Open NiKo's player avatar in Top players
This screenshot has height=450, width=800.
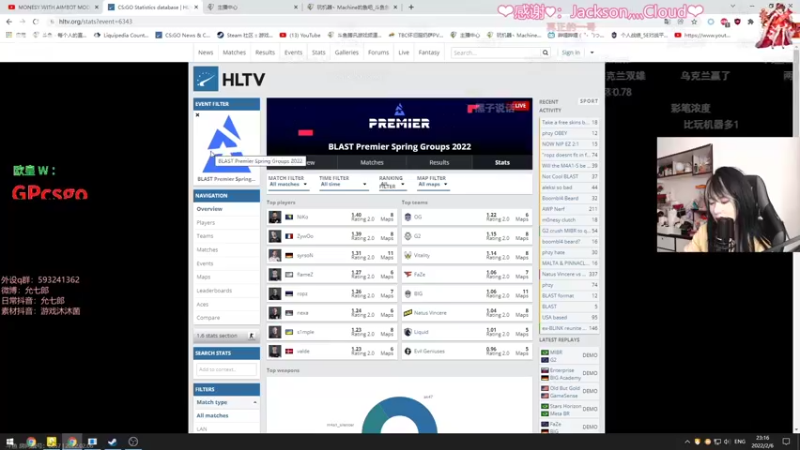coord(274,217)
